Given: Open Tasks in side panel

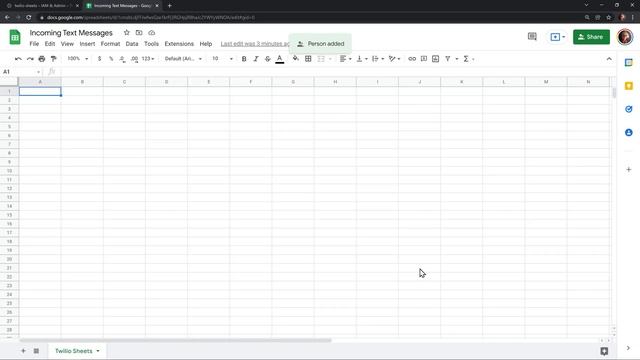Looking at the screenshot, I should tap(629, 109).
